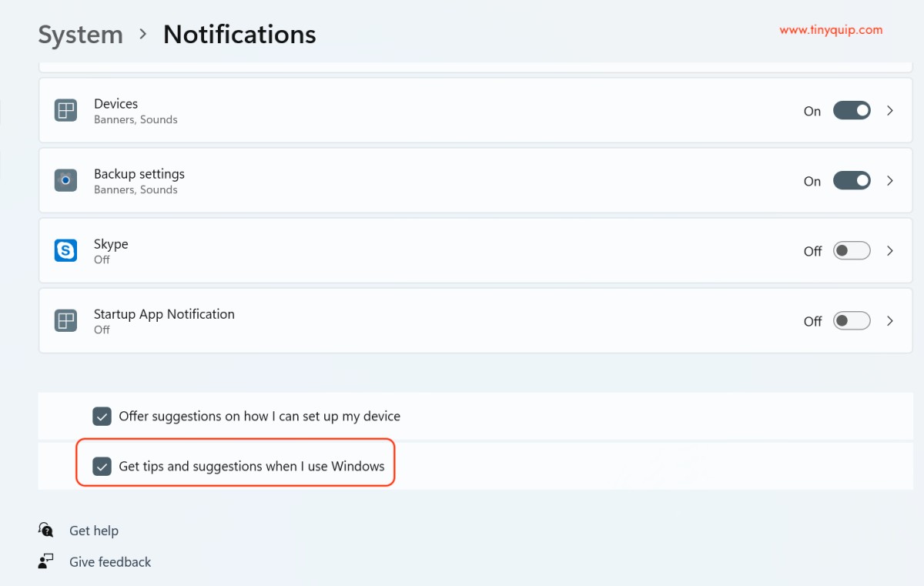Open Backup settings details chevron
Screen dimensions: 924x586
click(890, 181)
